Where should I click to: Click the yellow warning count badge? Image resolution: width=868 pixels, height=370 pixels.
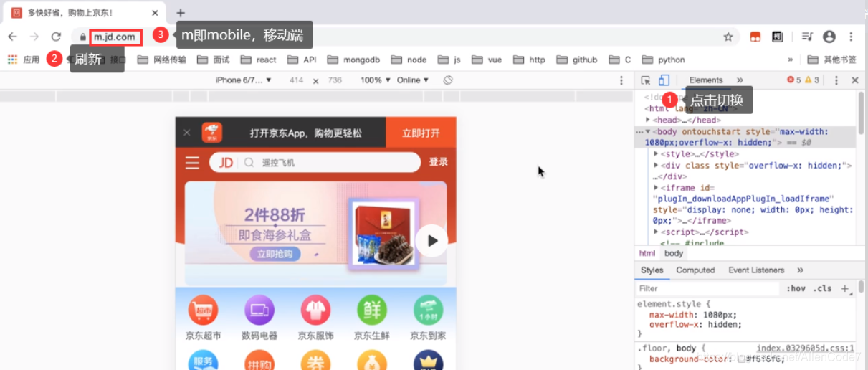pyautogui.click(x=811, y=80)
